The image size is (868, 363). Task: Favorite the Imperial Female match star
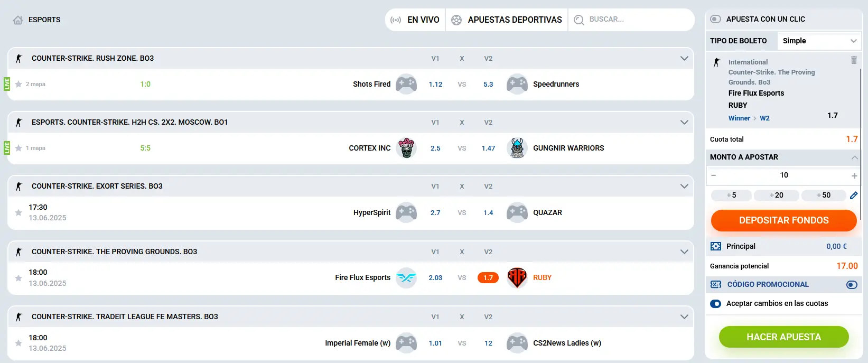[18, 343]
